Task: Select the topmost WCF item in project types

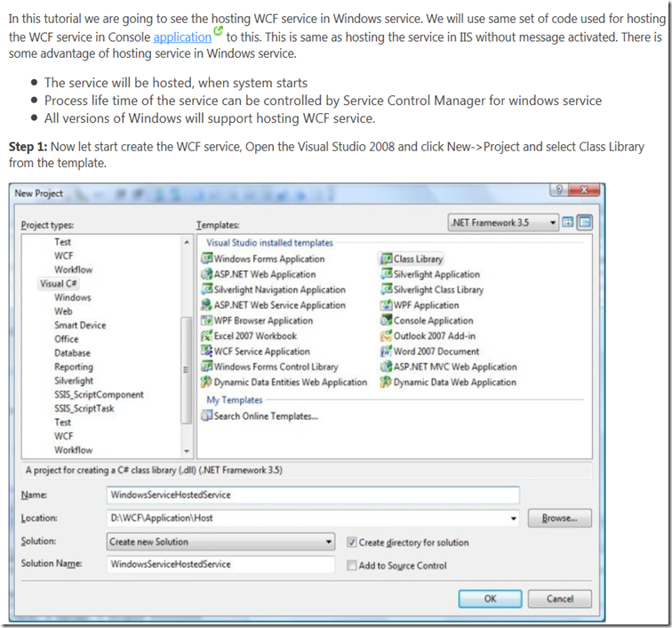Action: coord(63,255)
